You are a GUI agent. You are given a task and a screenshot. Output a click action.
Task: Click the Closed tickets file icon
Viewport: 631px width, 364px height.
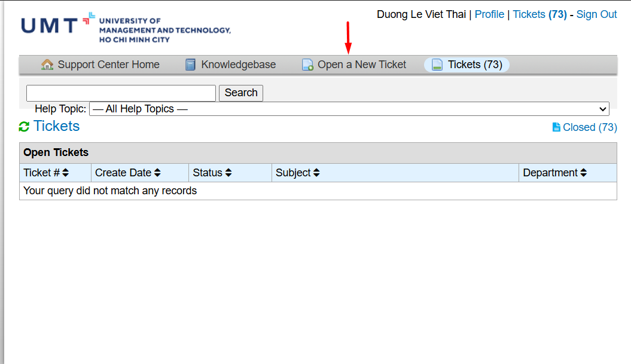[x=556, y=127]
